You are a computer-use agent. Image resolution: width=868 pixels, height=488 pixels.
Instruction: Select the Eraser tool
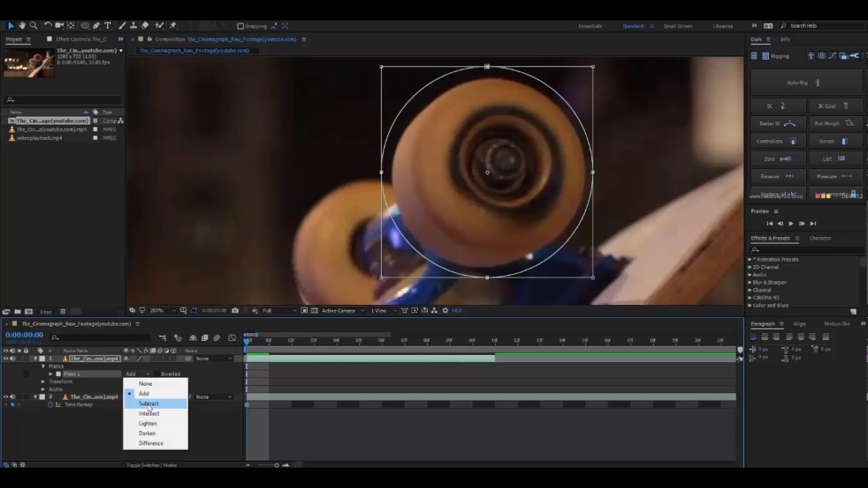coord(144,26)
